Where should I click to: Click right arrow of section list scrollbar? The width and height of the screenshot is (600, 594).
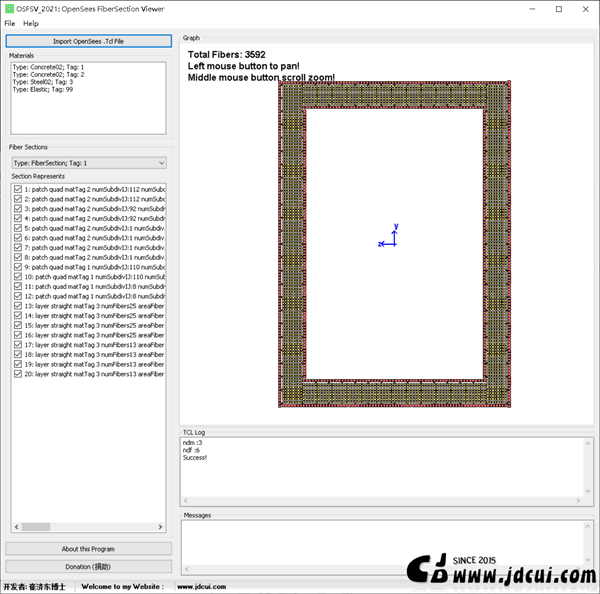[x=160, y=527]
